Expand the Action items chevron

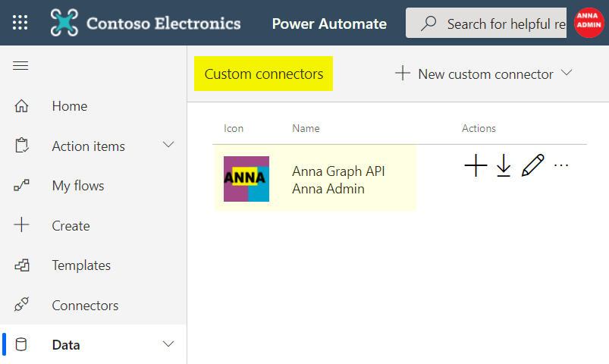click(168, 145)
